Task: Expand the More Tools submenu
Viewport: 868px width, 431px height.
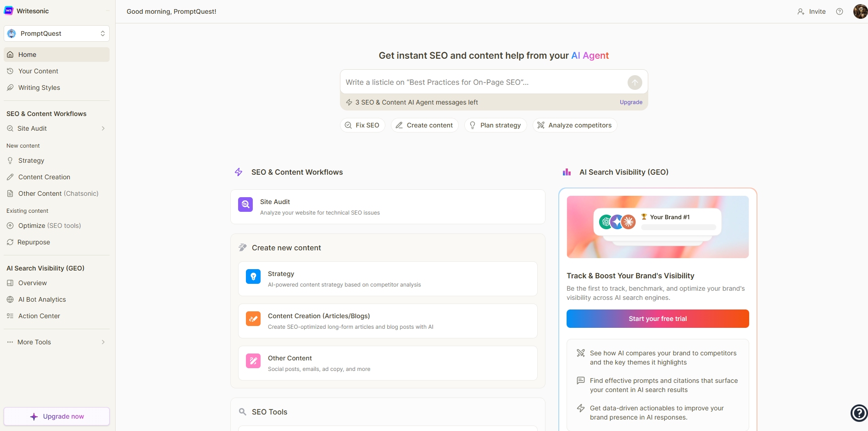Action: pyautogui.click(x=103, y=342)
